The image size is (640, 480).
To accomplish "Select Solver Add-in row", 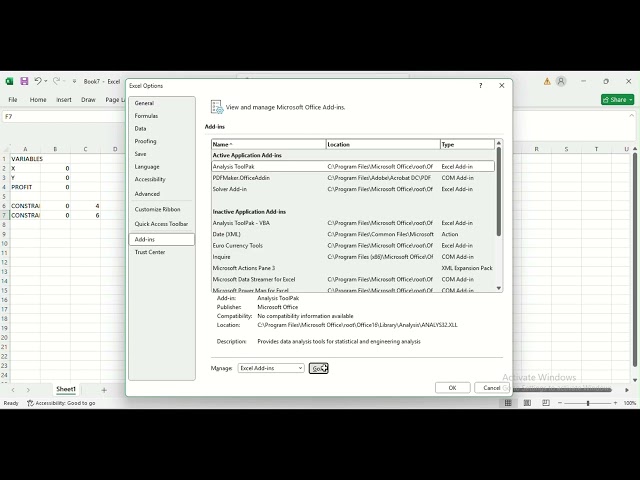I will click(353, 189).
